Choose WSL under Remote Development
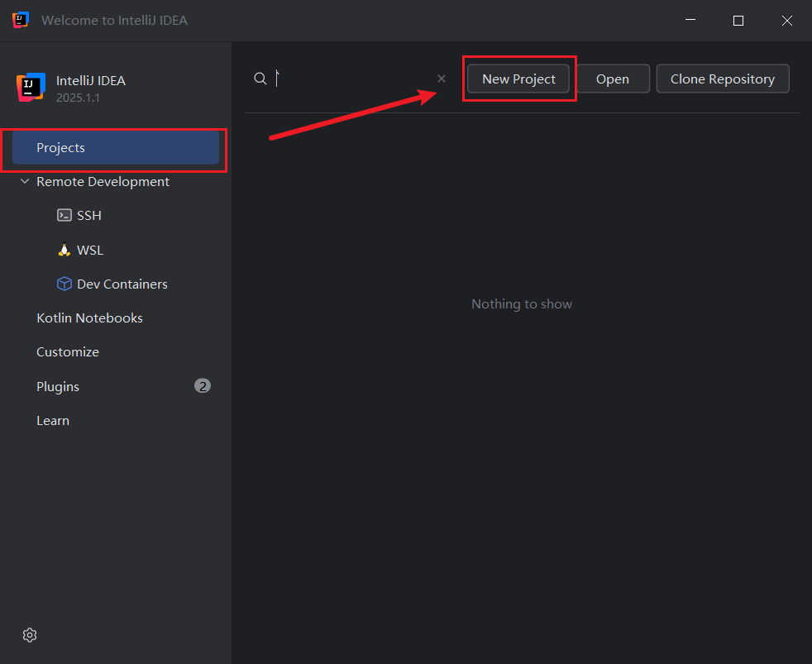Viewport: 812px width, 664px height. (90, 251)
